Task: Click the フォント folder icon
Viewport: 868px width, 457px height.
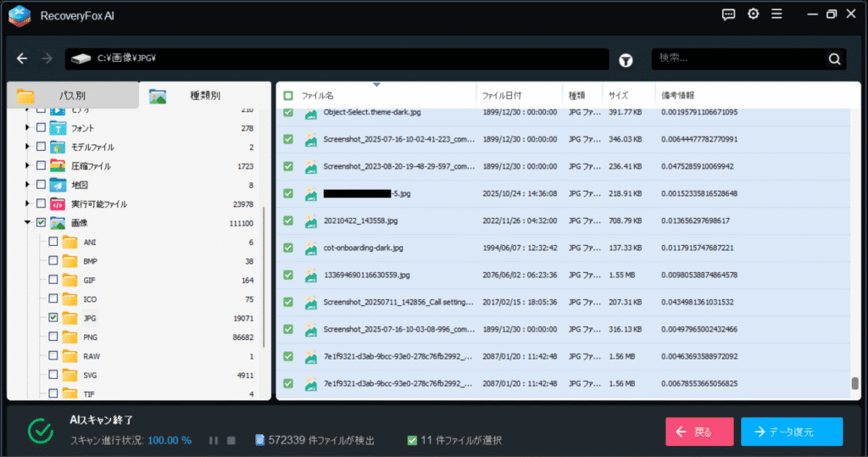Action: [x=58, y=128]
